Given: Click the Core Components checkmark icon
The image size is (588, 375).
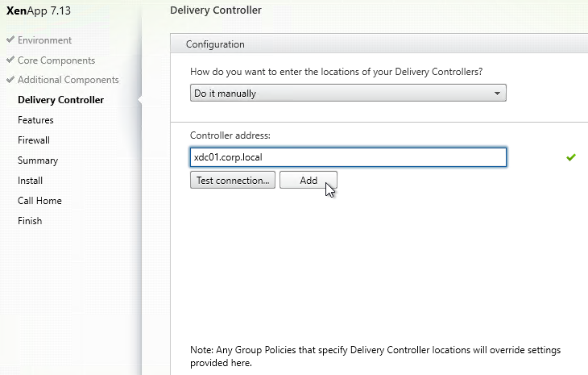Looking at the screenshot, I should [10, 60].
